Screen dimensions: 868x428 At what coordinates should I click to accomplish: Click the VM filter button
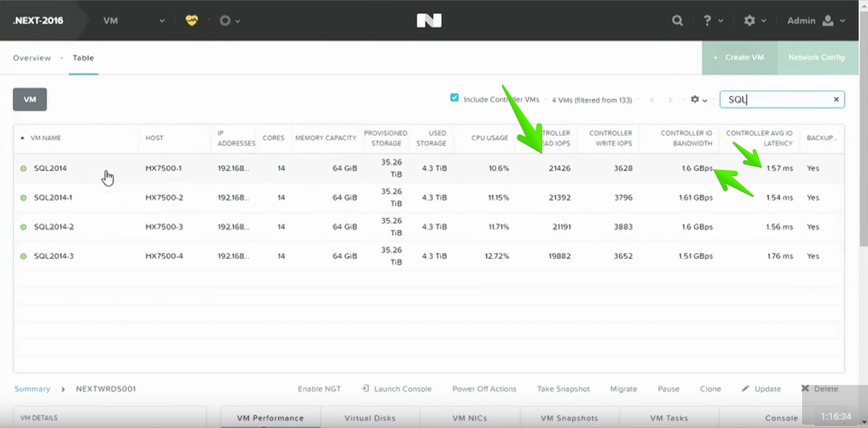coord(30,100)
